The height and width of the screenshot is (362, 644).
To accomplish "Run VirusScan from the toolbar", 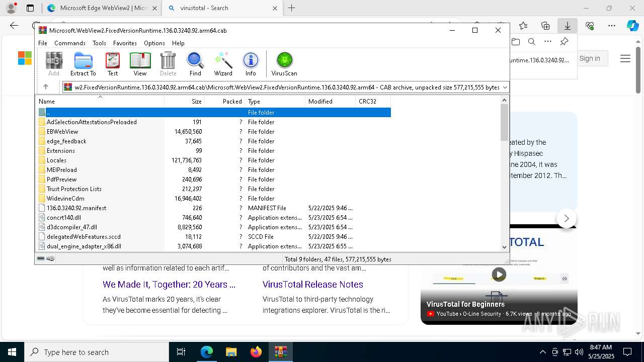I will click(x=284, y=64).
